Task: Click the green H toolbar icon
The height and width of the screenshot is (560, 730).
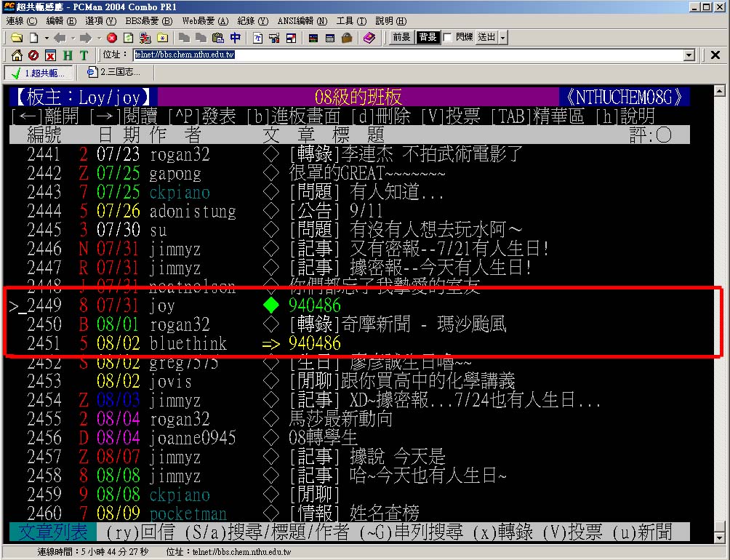Action: pos(67,55)
